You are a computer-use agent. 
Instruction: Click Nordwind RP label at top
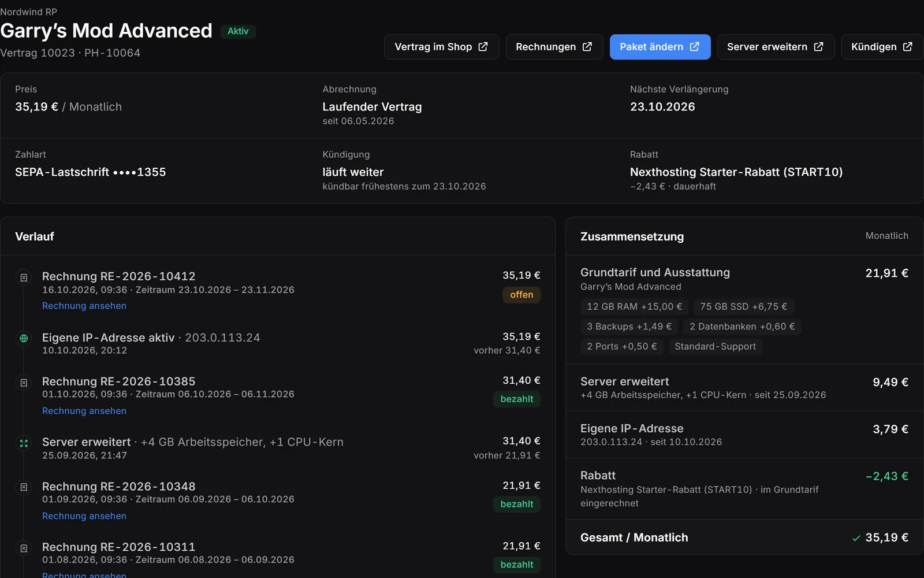tap(29, 12)
